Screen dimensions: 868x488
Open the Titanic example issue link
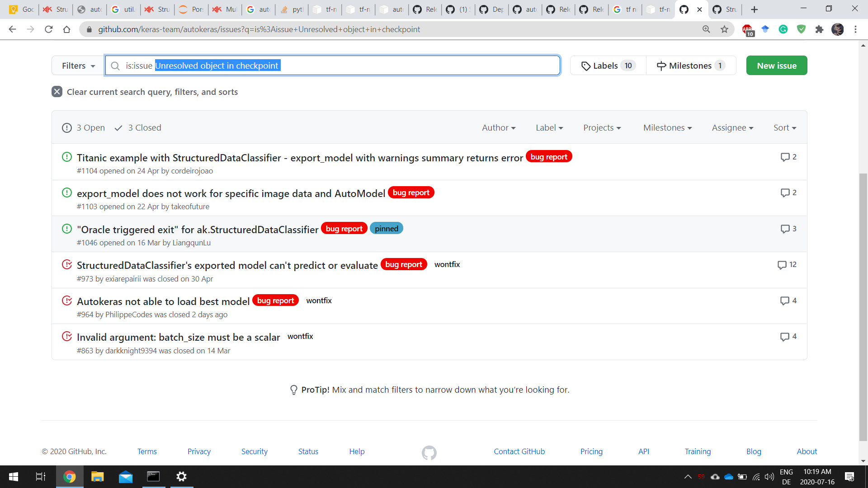(299, 158)
